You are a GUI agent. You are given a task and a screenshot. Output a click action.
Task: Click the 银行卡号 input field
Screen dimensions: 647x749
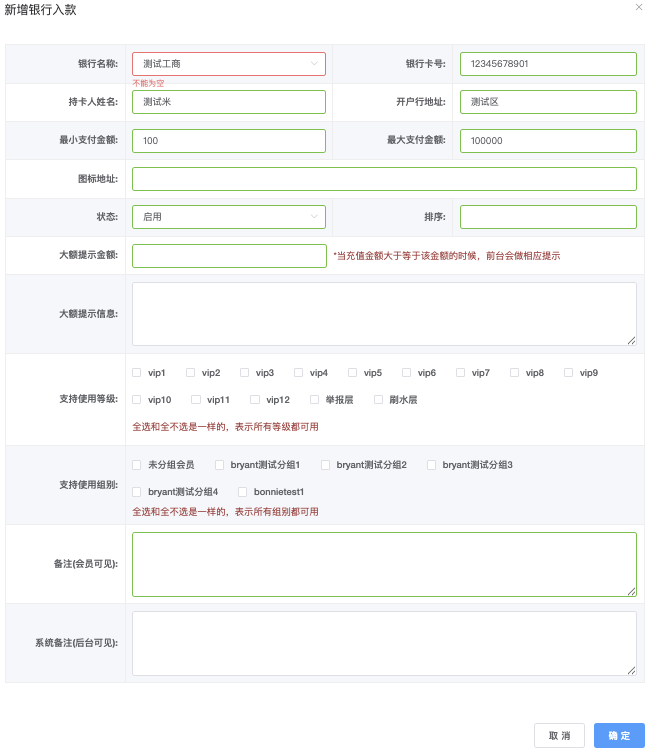[x=548, y=64]
